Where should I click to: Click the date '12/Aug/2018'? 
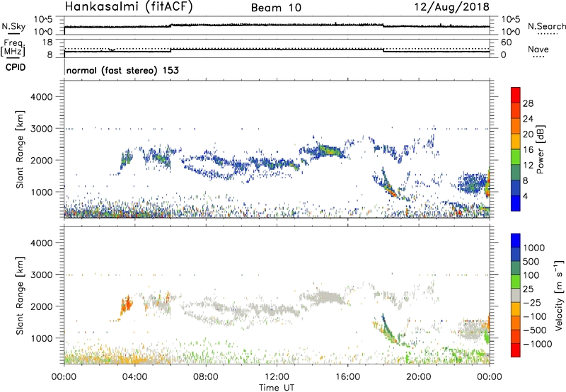coord(452,6)
